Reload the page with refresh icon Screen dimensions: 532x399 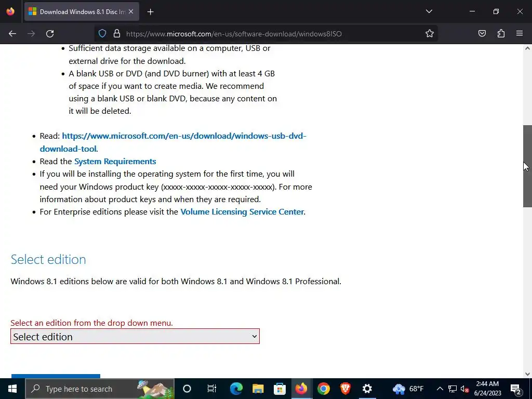50,34
